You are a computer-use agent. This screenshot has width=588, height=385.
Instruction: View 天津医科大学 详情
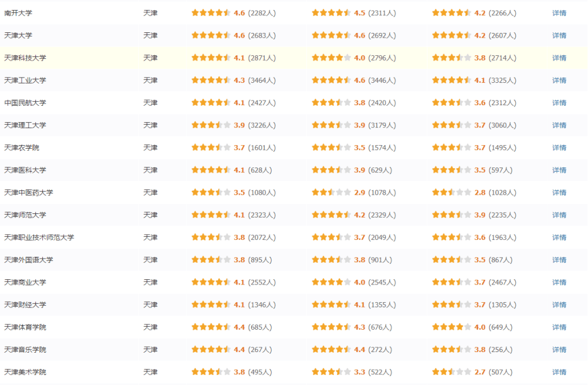point(559,170)
